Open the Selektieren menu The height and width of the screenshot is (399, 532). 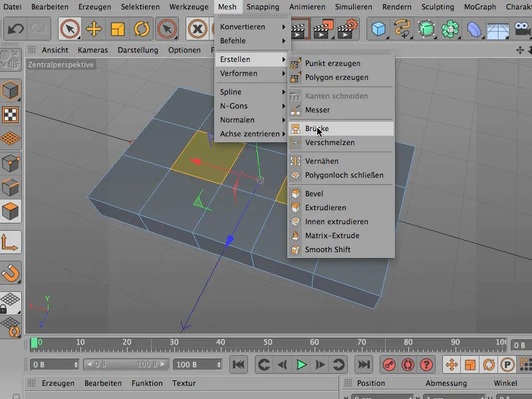tap(140, 7)
